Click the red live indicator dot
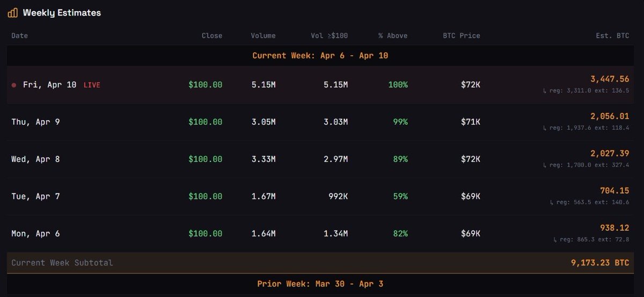644x297 pixels. coord(14,85)
